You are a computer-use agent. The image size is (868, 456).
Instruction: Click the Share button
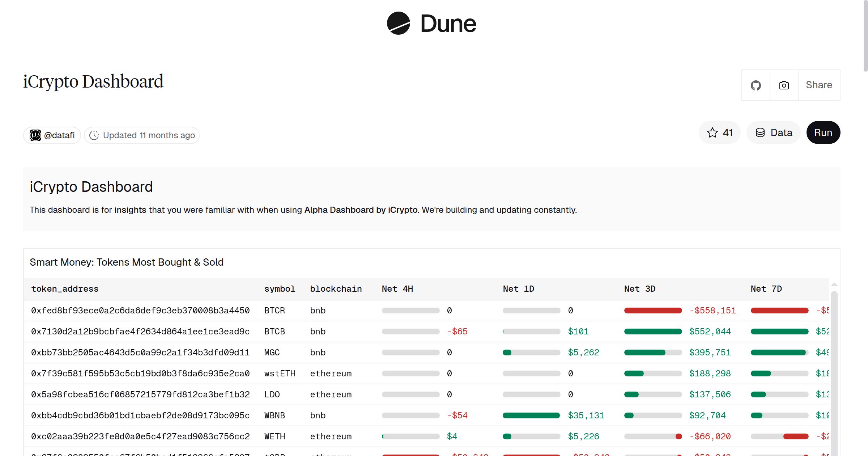(x=819, y=85)
